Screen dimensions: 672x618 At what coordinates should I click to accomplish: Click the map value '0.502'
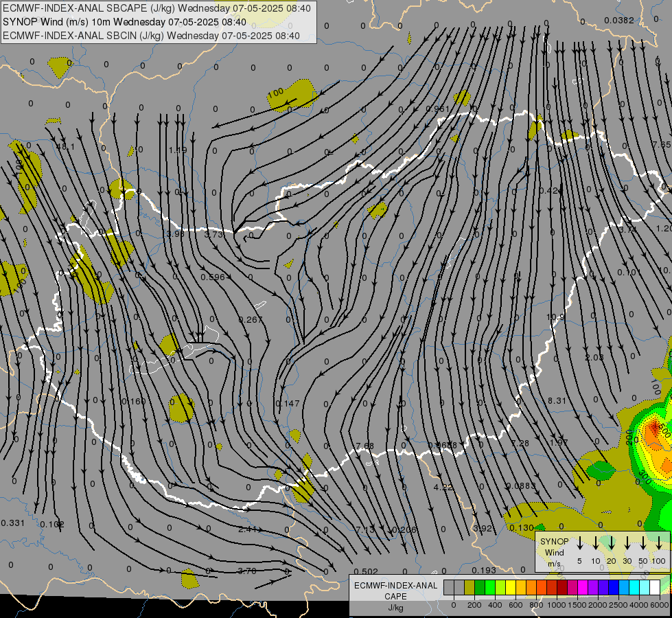point(367,572)
